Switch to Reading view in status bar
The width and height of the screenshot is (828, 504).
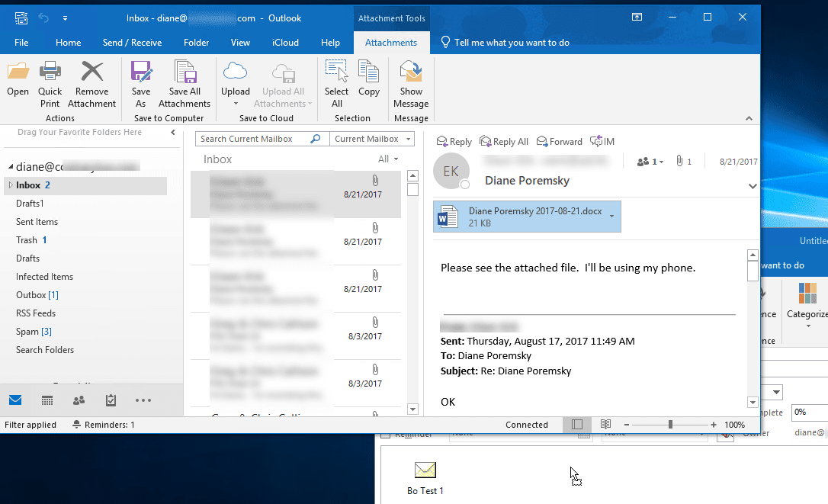click(x=605, y=425)
